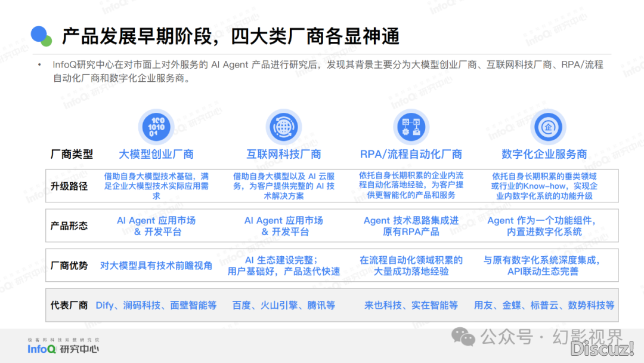Click the row label 升级路径
Screen dimensions: 644x363
69,186
